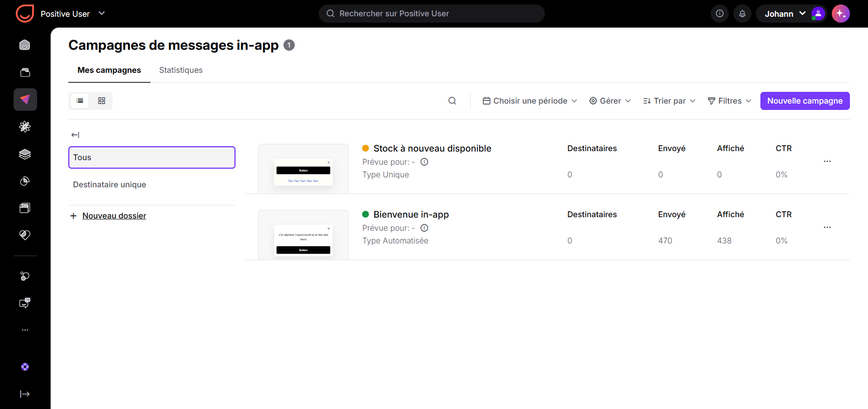Viewport: 868px width, 409px height.
Task: Open the home icon in the sidebar
Action: (x=25, y=45)
